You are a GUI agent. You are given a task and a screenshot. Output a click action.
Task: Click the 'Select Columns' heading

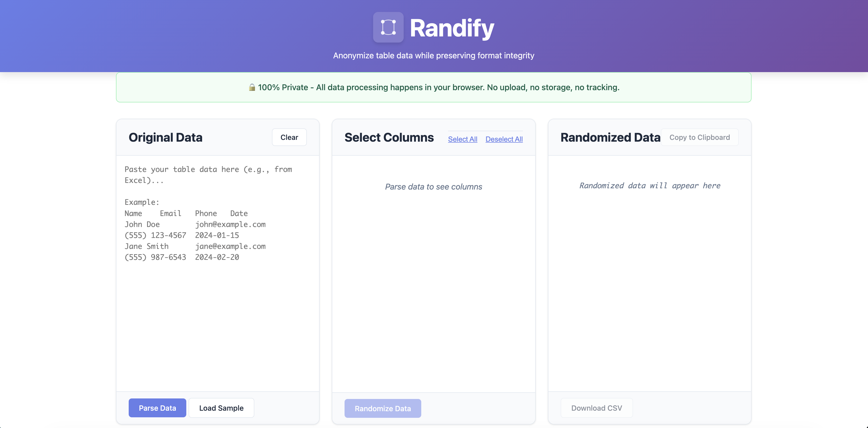(389, 137)
